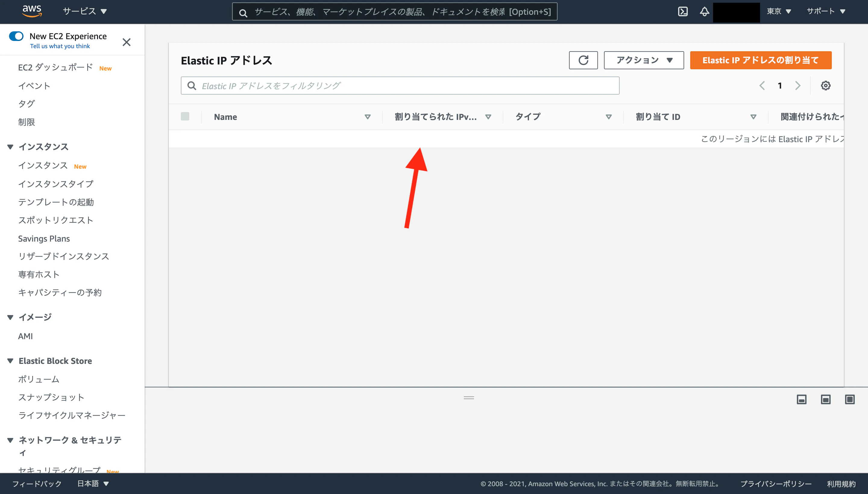Sort by the Name column arrow

(x=368, y=117)
